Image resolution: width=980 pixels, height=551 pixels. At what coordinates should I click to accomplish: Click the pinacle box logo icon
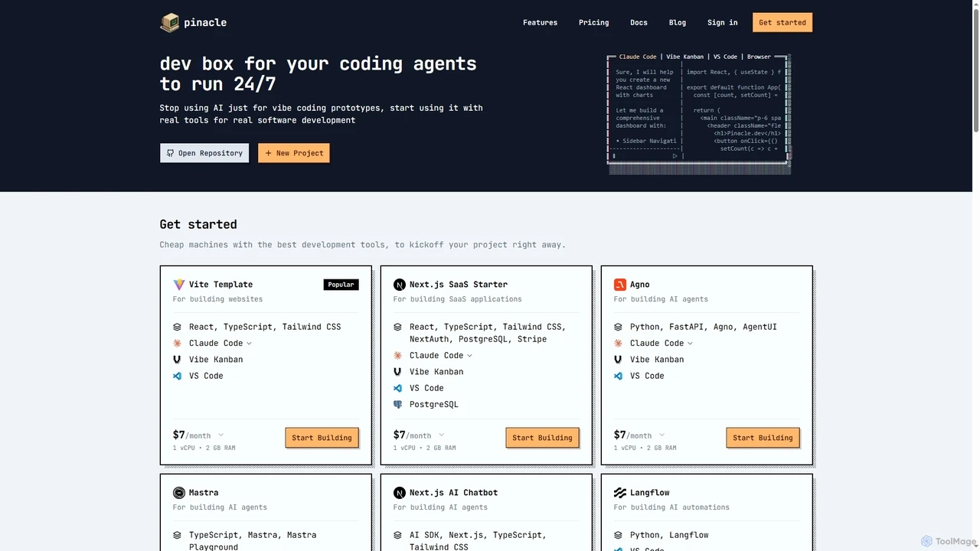(169, 22)
